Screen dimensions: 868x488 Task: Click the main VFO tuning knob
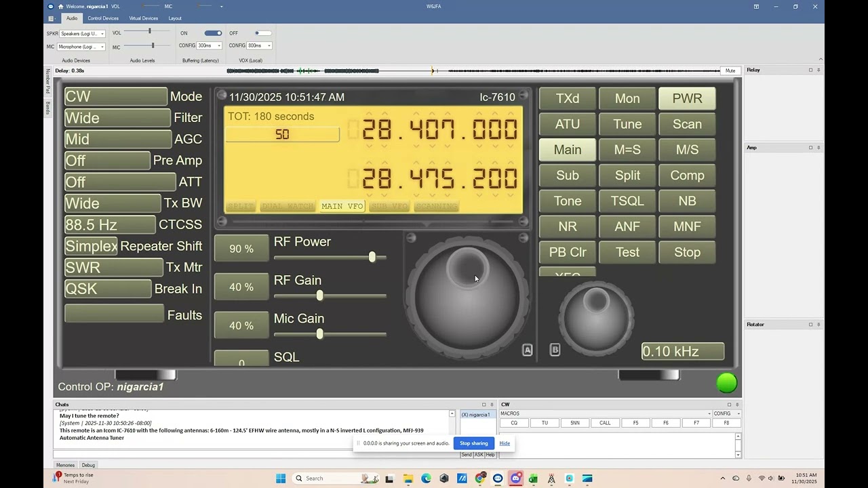(467, 299)
